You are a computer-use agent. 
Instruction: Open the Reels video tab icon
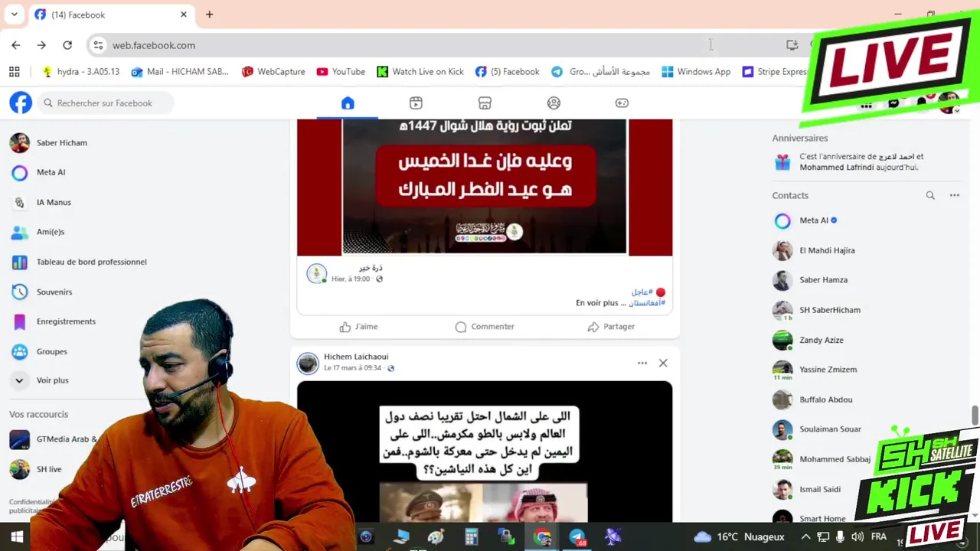pyautogui.click(x=416, y=103)
